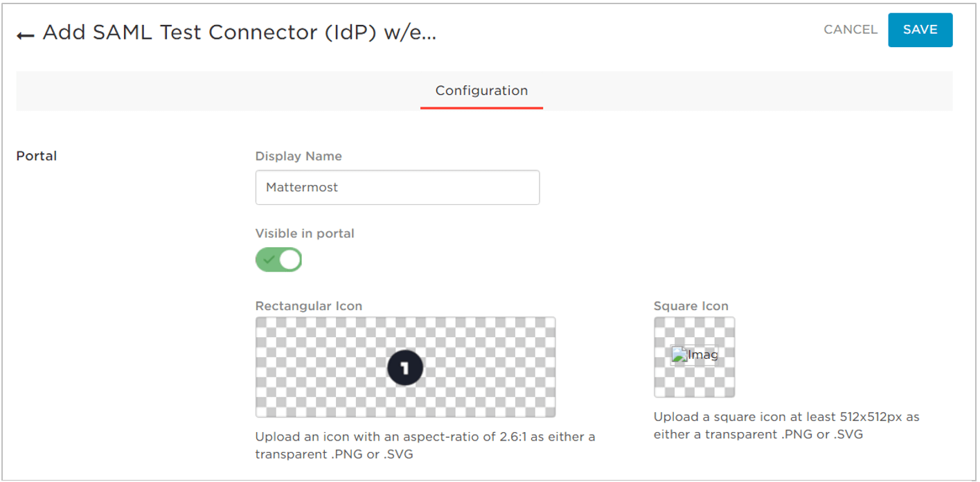Screen dimensions: 980x482
Task: Click the checkmark inside the green toggle
Action: point(270,259)
